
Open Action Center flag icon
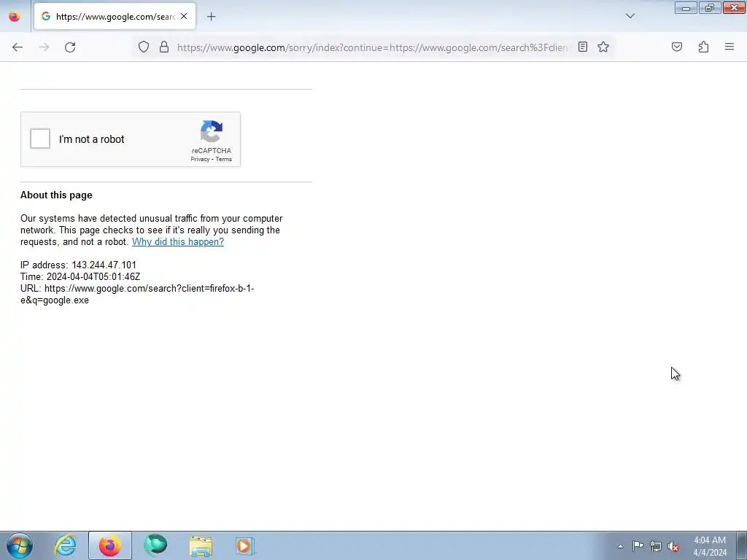[x=638, y=546]
